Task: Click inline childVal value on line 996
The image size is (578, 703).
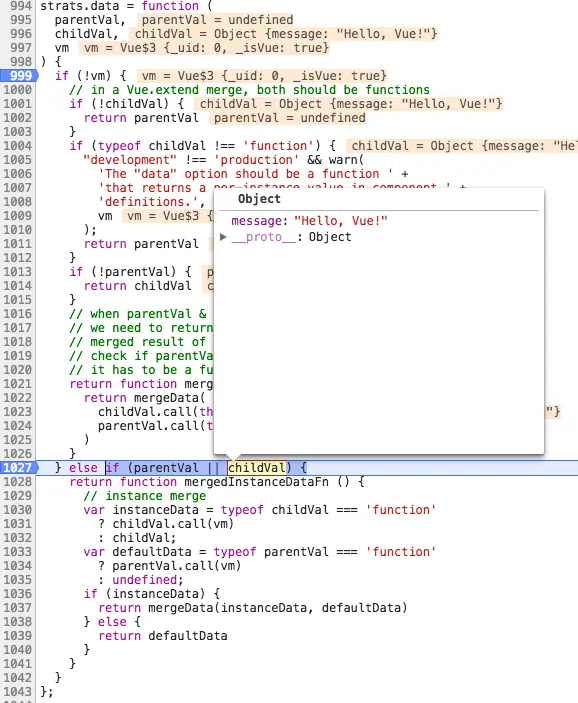Action: click(283, 34)
